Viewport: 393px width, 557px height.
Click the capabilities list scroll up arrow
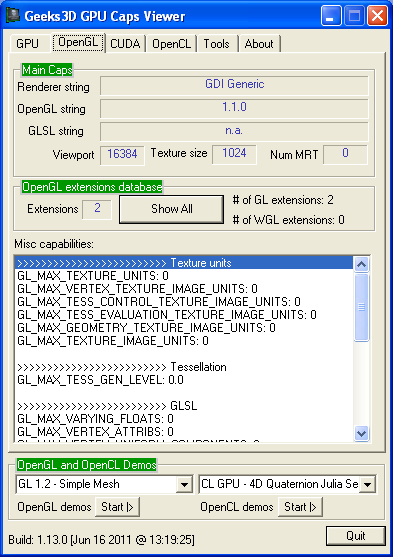(x=361, y=264)
